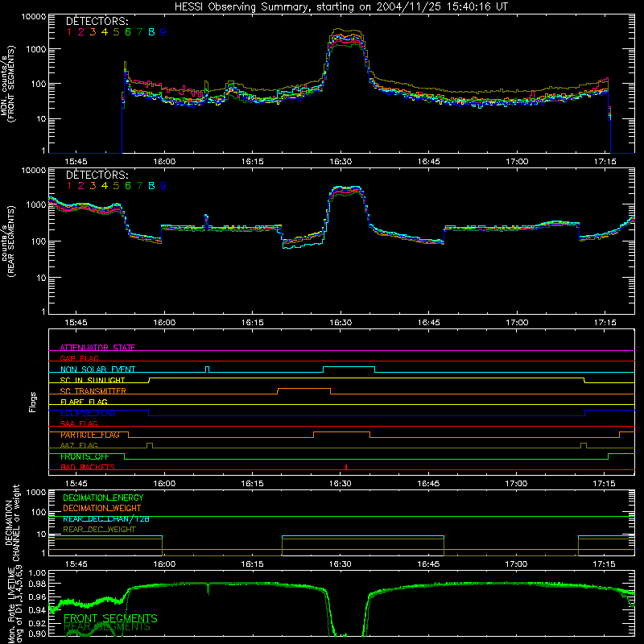Viewport: 644px width, 644px height.
Task: Click the ATTENUATOR_STATE flag label
Action: pos(97,348)
